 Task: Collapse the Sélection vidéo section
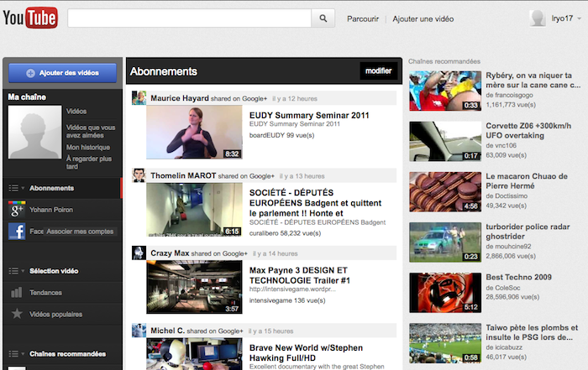(16, 271)
